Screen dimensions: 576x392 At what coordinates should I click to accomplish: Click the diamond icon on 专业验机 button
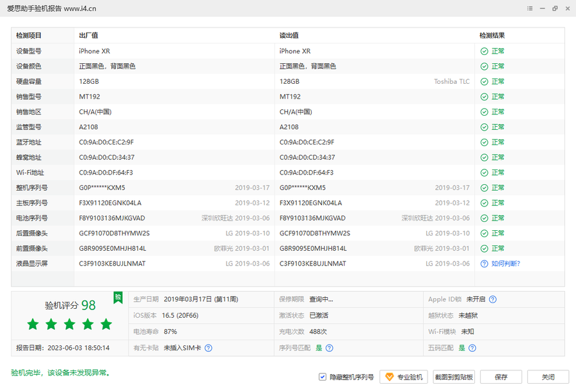click(x=388, y=377)
